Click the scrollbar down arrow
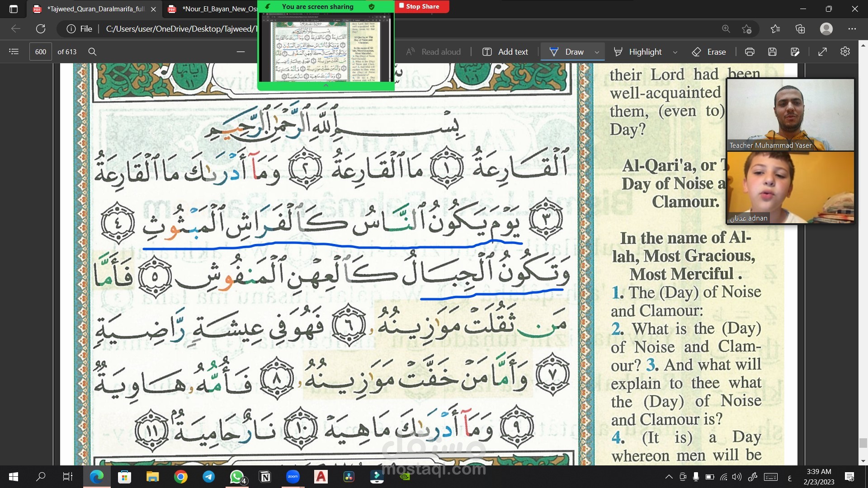Screen dimensions: 868x488 863,461
